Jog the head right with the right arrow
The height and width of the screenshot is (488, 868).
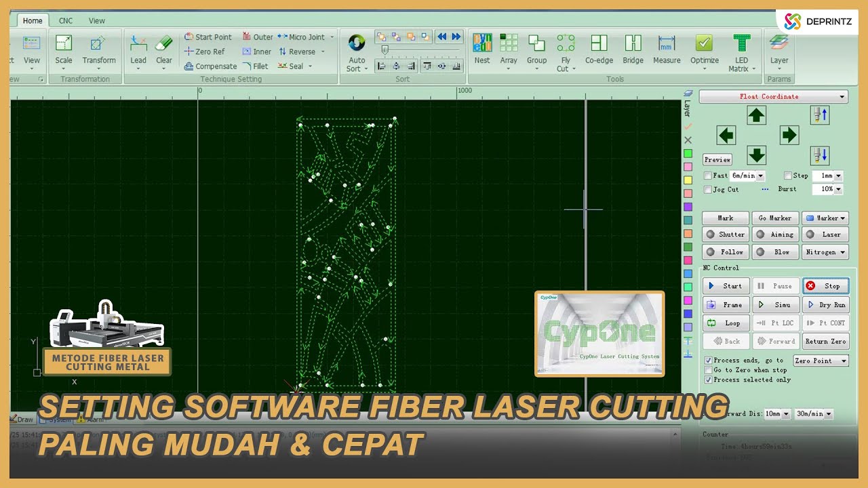point(789,136)
